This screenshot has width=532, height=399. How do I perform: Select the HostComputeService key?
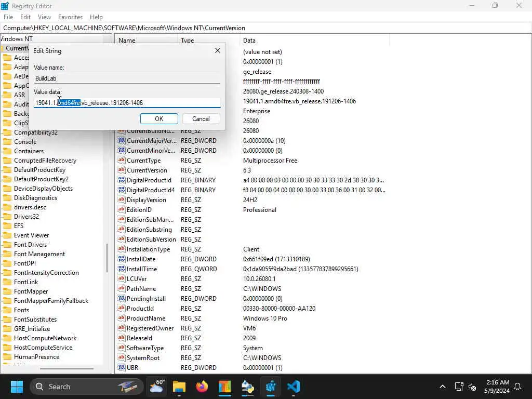pyautogui.click(x=43, y=348)
